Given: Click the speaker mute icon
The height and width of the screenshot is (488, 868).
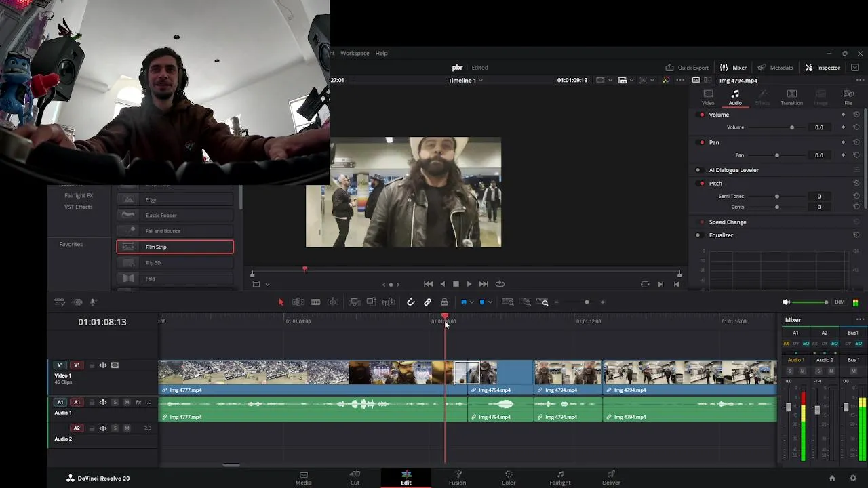Looking at the screenshot, I should (x=786, y=302).
